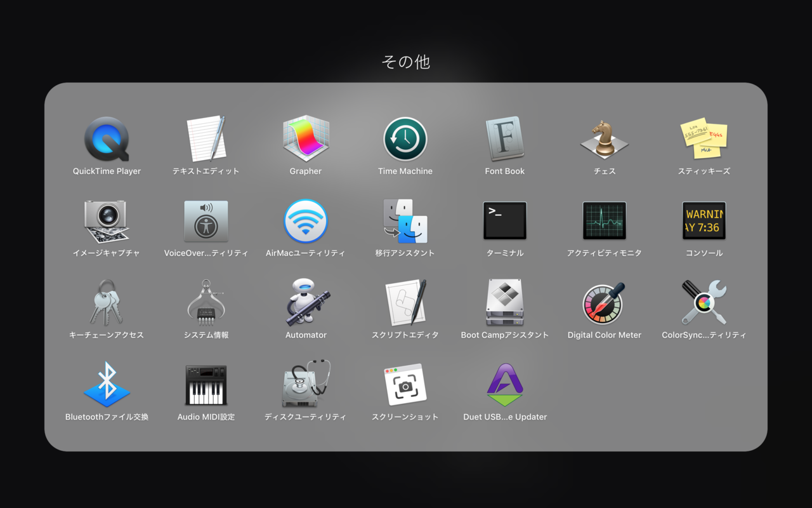Open ColorSync utility icon
This screenshot has width=812, height=508.
click(704, 303)
